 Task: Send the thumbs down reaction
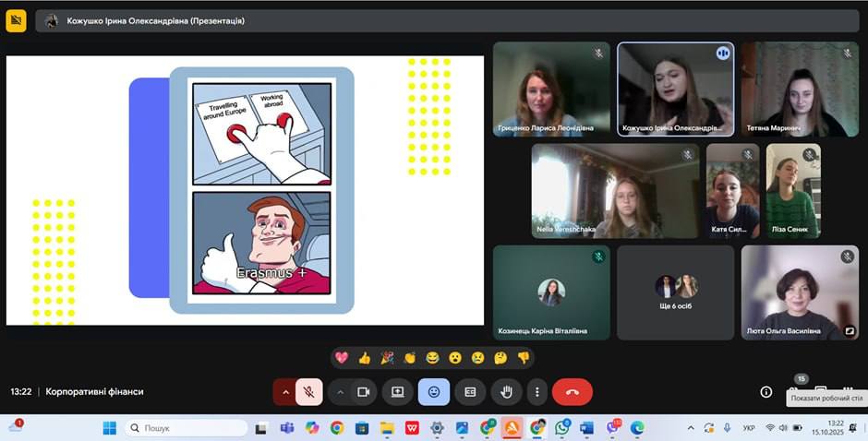524,358
